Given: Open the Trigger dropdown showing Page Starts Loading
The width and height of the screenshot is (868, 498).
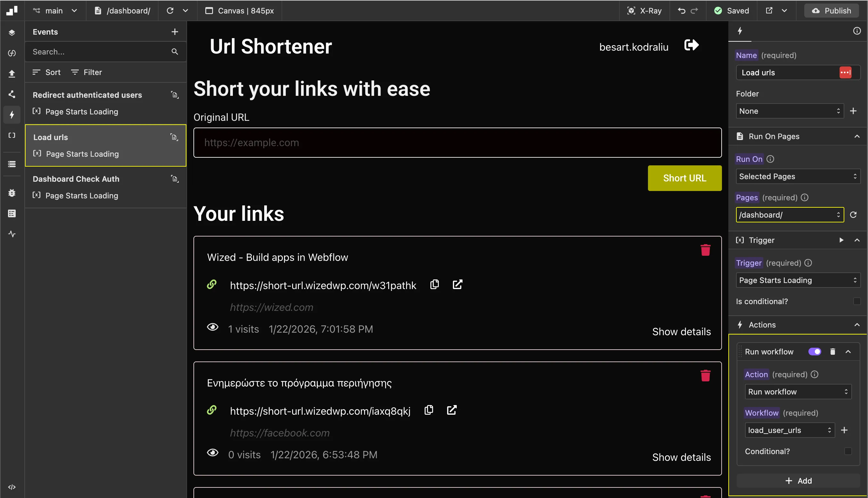Looking at the screenshot, I should click(x=798, y=280).
